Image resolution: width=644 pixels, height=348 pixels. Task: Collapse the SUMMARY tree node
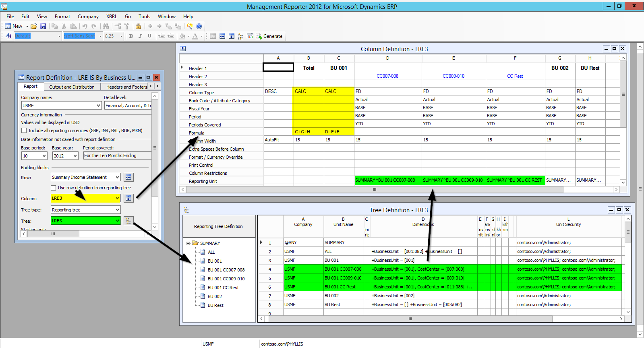pos(188,243)
